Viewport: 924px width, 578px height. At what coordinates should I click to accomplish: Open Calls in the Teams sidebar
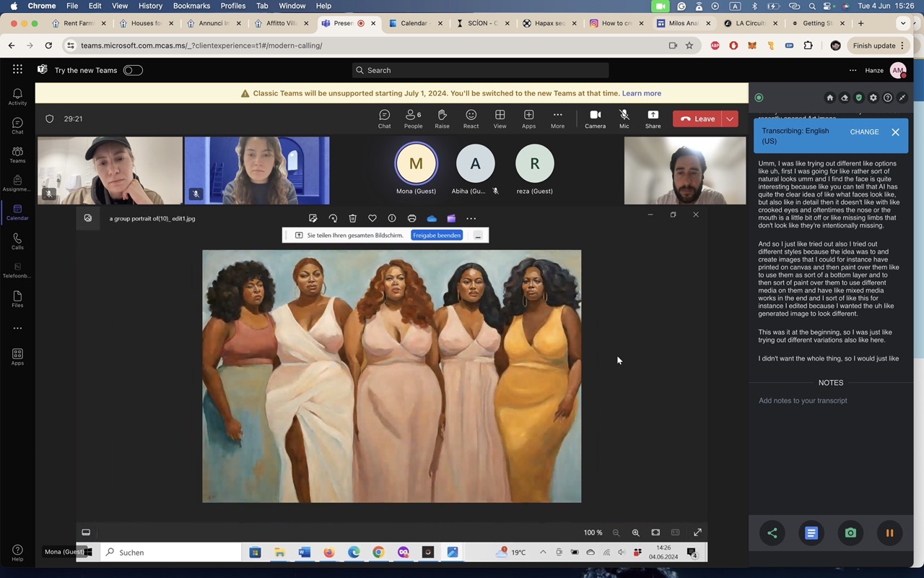click(x=17, y=241)
